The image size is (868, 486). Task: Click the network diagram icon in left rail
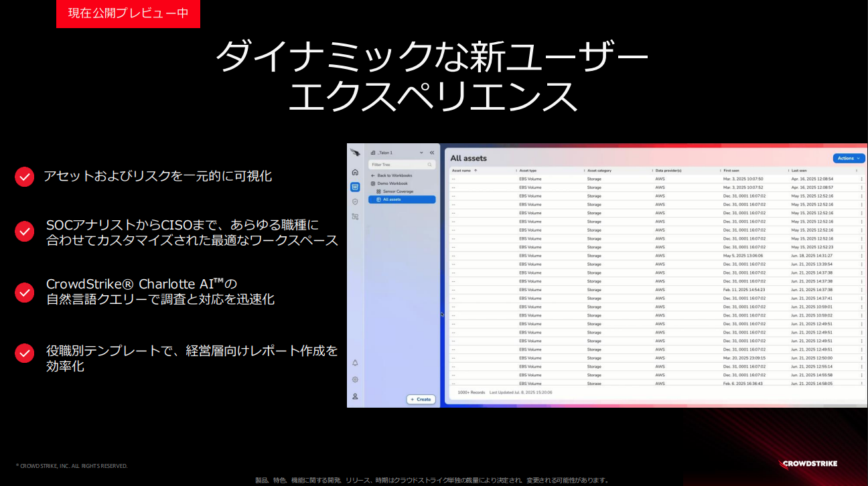point(355,216)
